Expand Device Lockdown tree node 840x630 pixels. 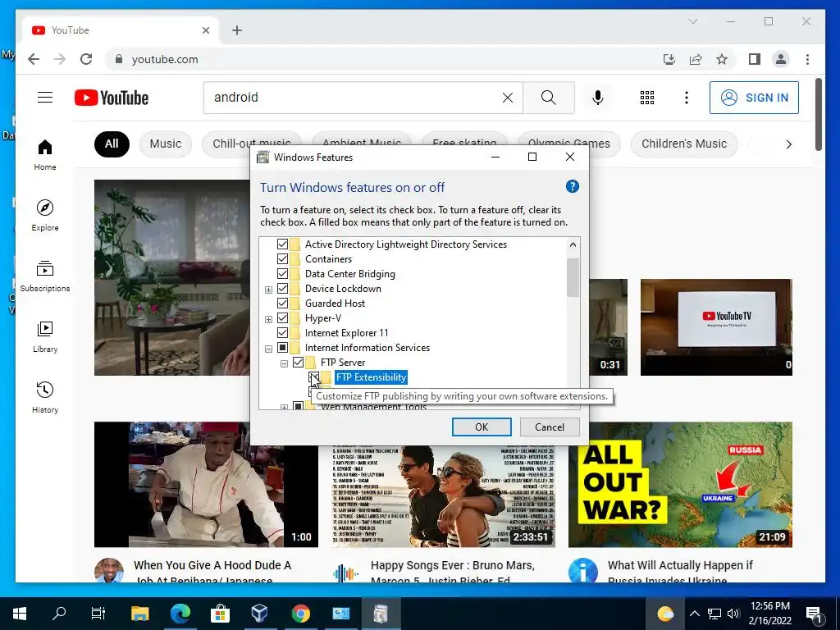coord(268,290)
